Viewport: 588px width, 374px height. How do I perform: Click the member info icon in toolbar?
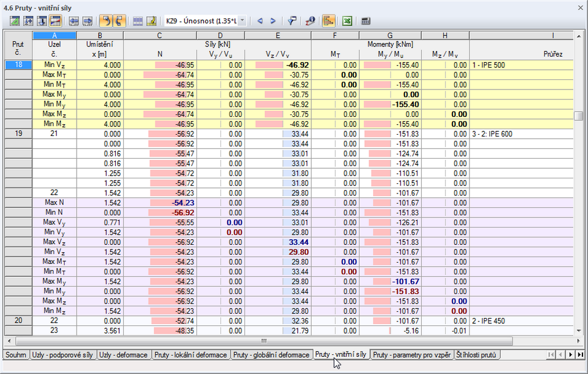(x=310, y=21)
